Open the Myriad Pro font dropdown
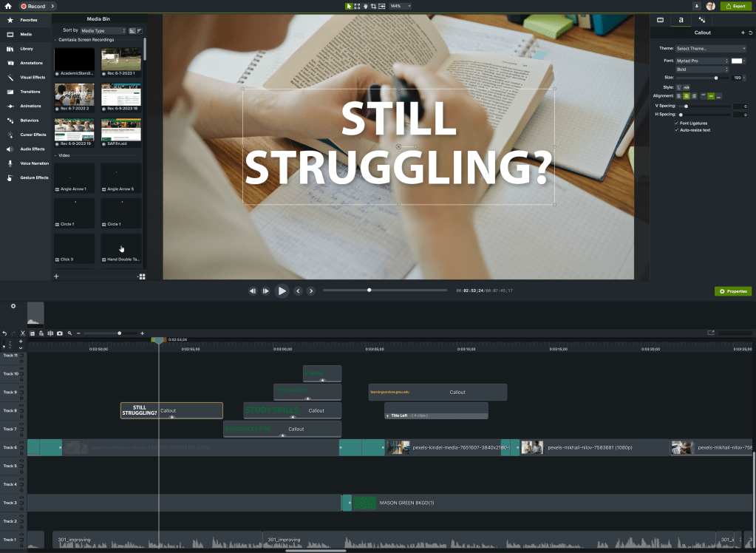The height and width of the screenshot is (553, 756). [702, 61]
